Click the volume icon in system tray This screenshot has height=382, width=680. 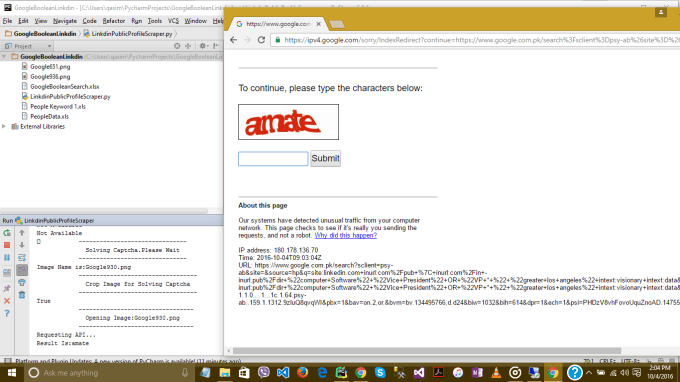click(x=624, y=373)
